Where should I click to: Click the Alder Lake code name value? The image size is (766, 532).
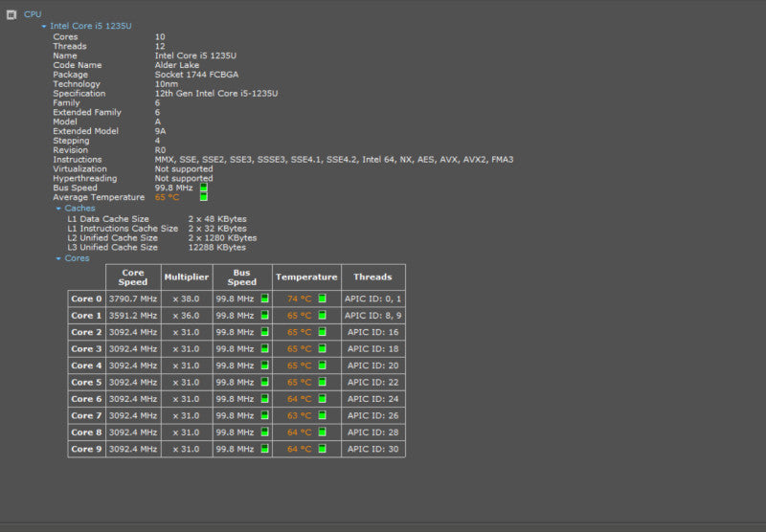[177, 65]
